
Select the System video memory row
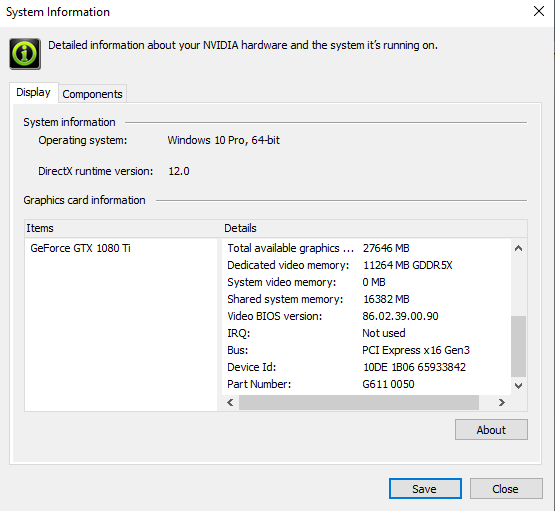pos(366,282)
